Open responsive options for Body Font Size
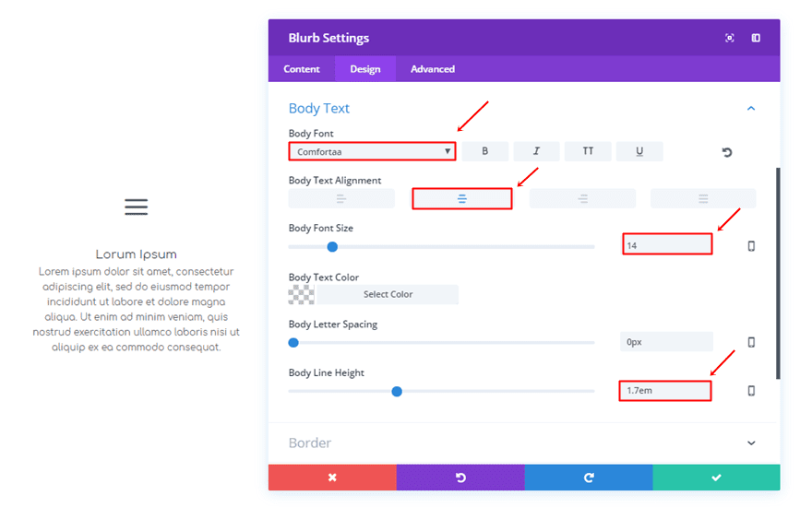 click(x=751, y=246)
